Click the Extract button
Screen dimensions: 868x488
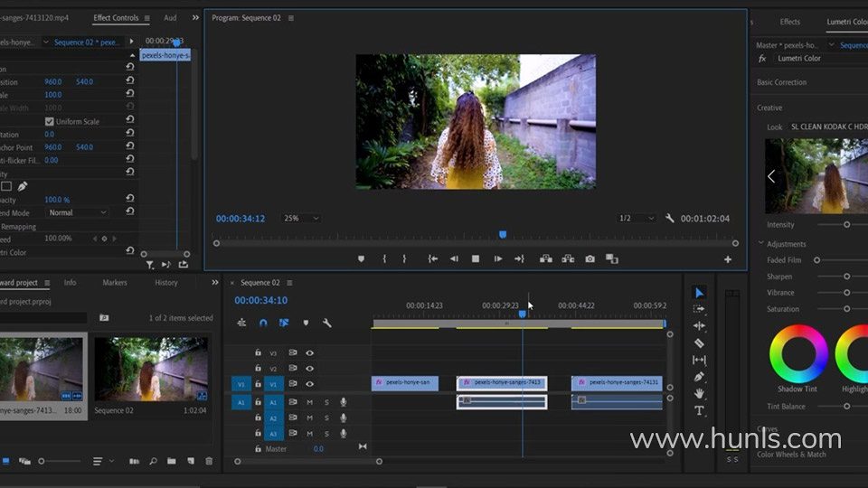click(x=568, y=258)
